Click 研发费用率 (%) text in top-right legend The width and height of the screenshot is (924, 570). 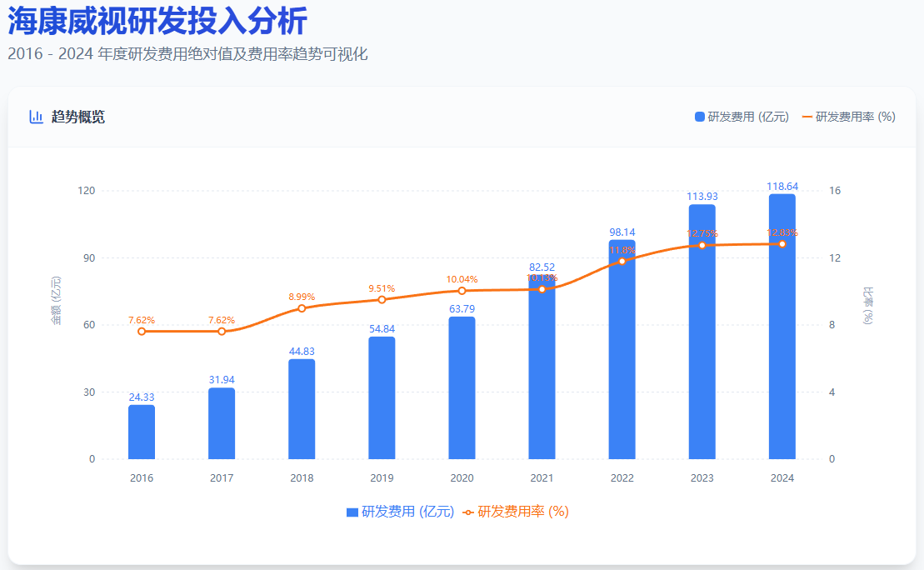click(x=855, y=117)
